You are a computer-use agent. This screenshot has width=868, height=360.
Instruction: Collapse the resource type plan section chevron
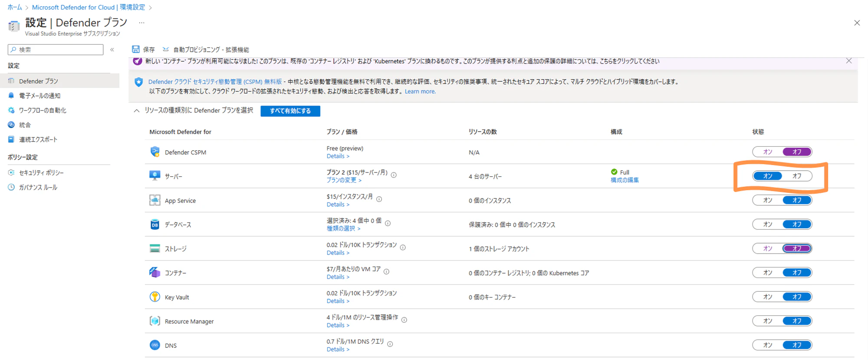click(137, 111)
